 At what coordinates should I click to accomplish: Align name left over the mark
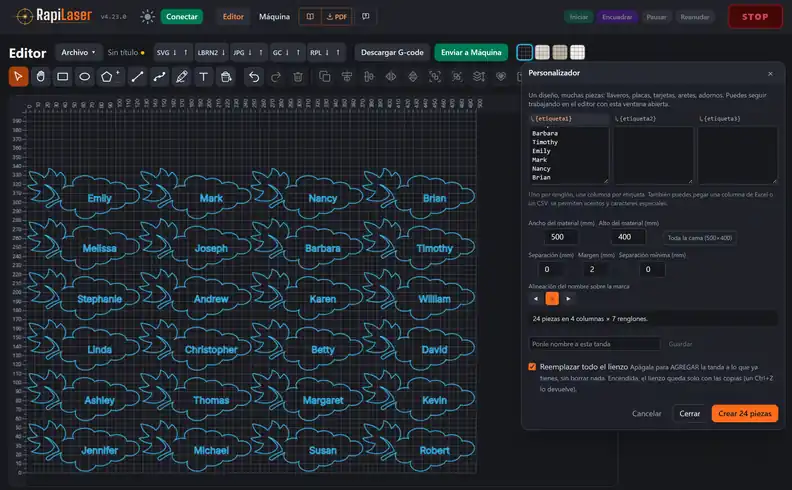point(536,299)
